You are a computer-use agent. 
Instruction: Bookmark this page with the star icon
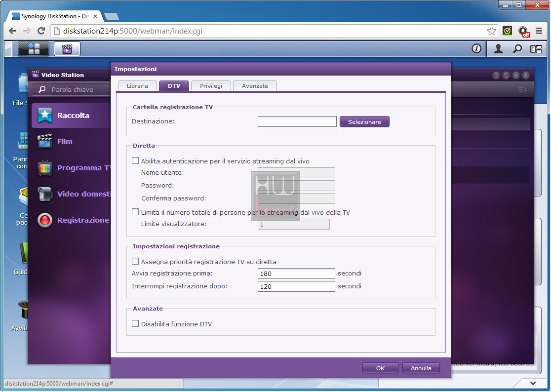pos(491,31)
